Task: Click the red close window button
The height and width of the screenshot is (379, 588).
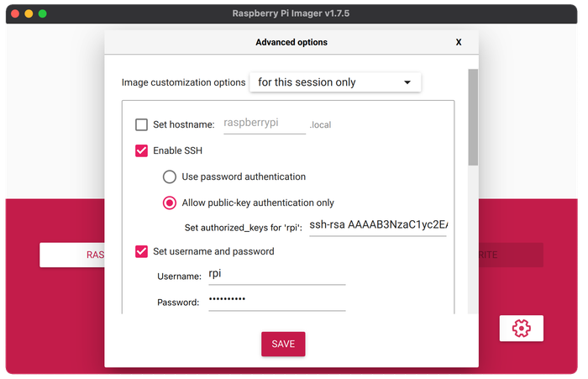Action: tap(13, 13)
